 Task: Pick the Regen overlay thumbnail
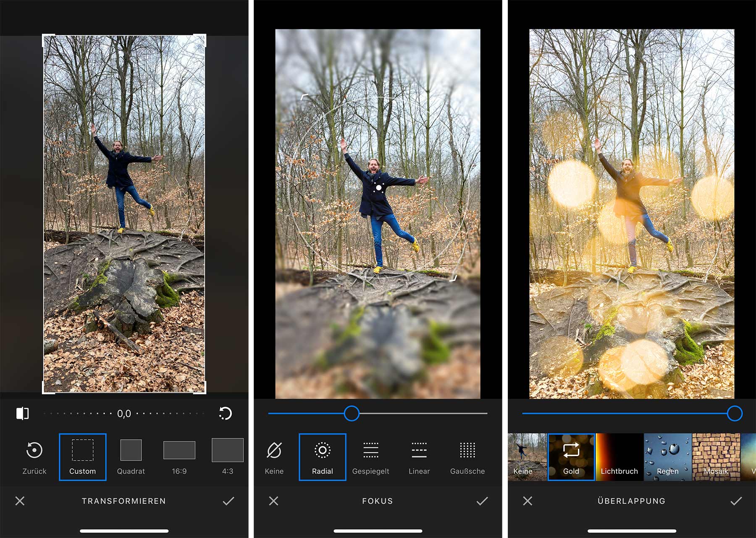(668, 457)
